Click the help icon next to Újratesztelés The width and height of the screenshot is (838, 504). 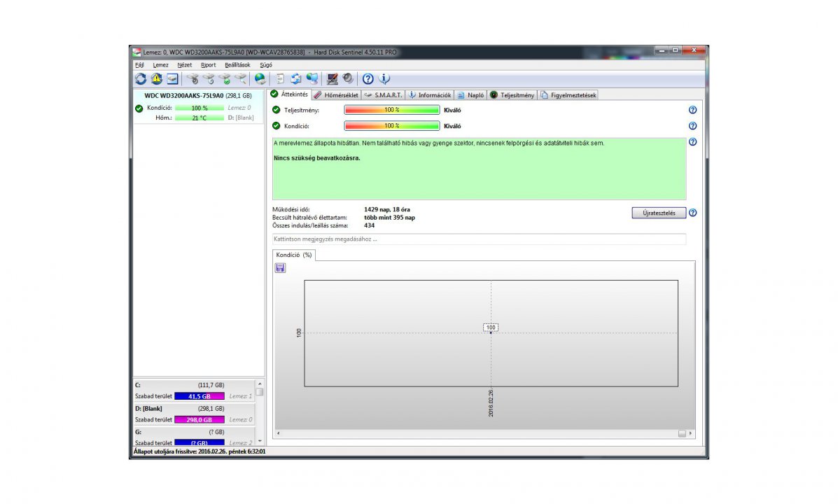click(692, 213)
